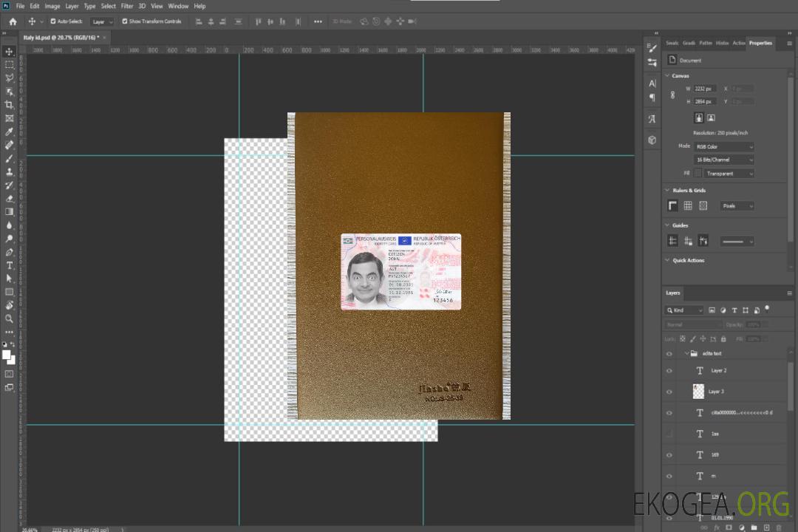Select the Rectangular Marquee tool
Screen dimensions: 798x532
(9, 65)
